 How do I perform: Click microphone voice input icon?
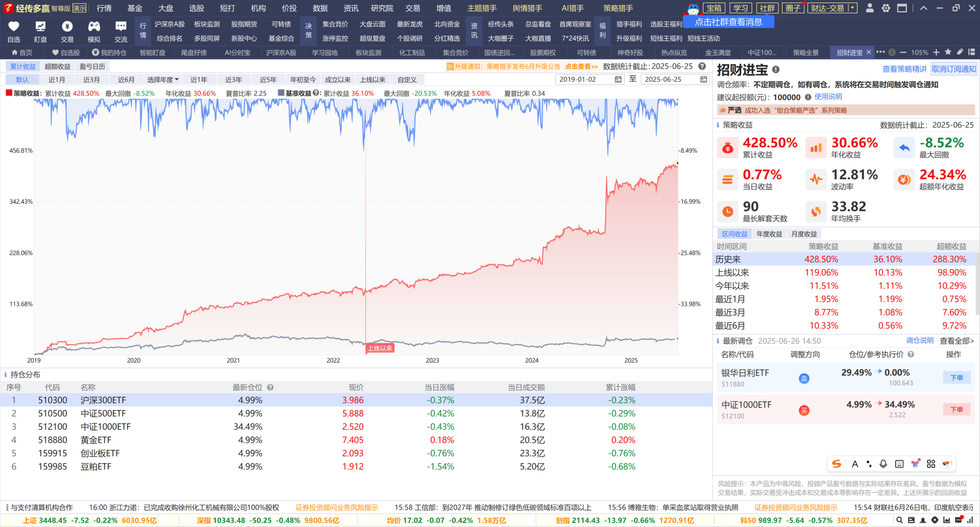(x=883, y=464)
